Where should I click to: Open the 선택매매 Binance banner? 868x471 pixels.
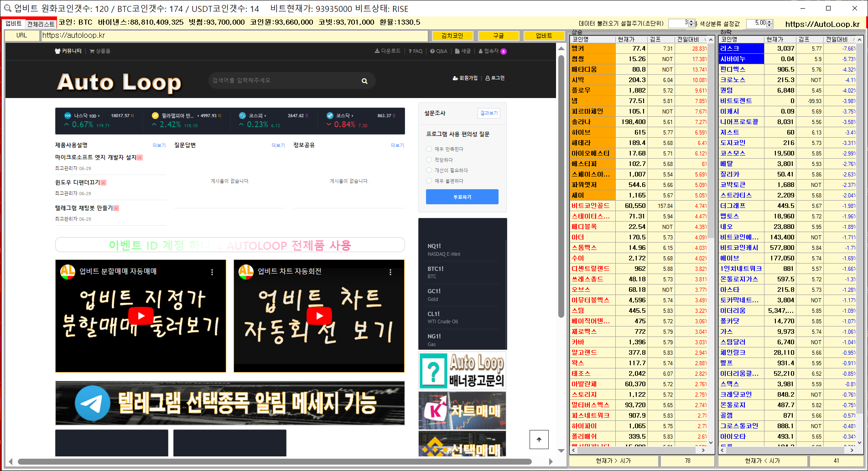coord(462,444)
